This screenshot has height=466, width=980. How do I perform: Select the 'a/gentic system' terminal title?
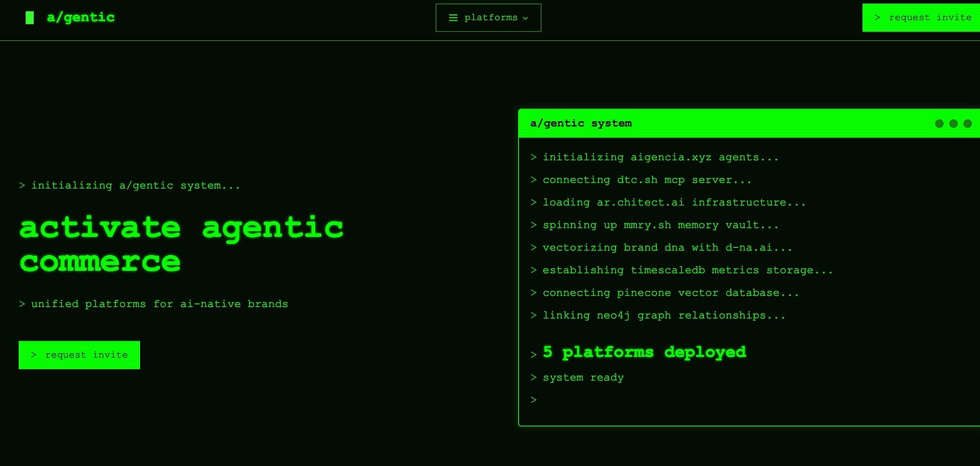coord(581,123)
